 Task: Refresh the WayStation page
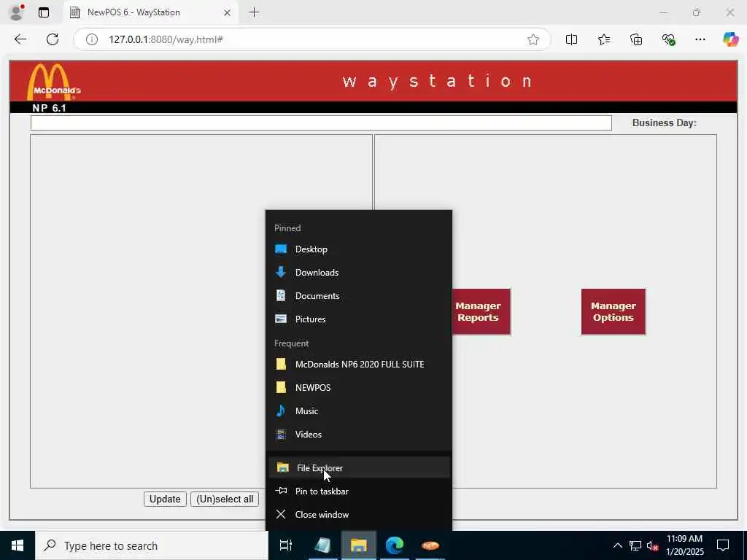pyautogui.click(x=53, y=39)
